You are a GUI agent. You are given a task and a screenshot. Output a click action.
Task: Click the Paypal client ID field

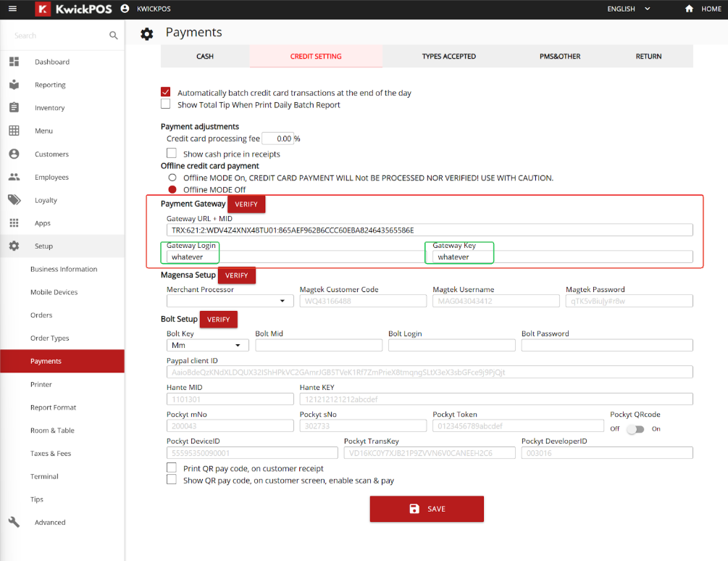[x=430, y=372]
